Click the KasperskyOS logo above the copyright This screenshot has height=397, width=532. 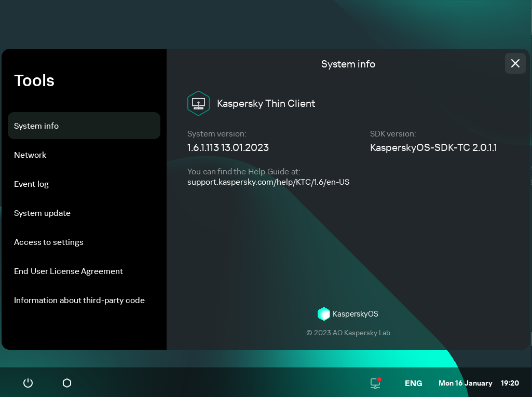[324, 313]
